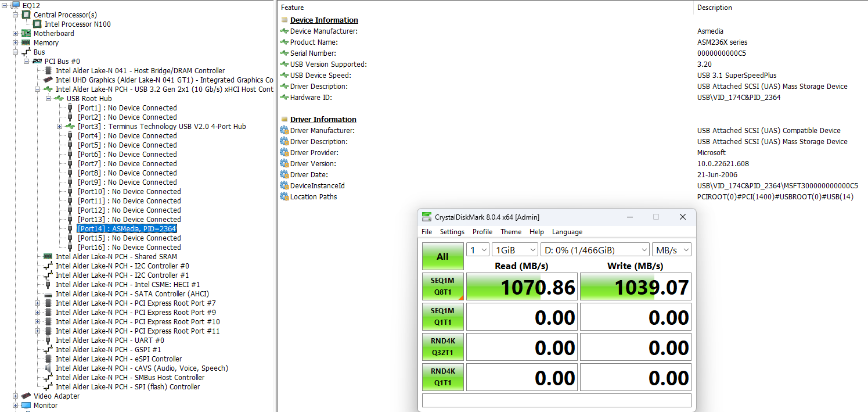
Task: Click the PCI Bus #0 icon
Action: pyautogui.click(x=37, y=61)
